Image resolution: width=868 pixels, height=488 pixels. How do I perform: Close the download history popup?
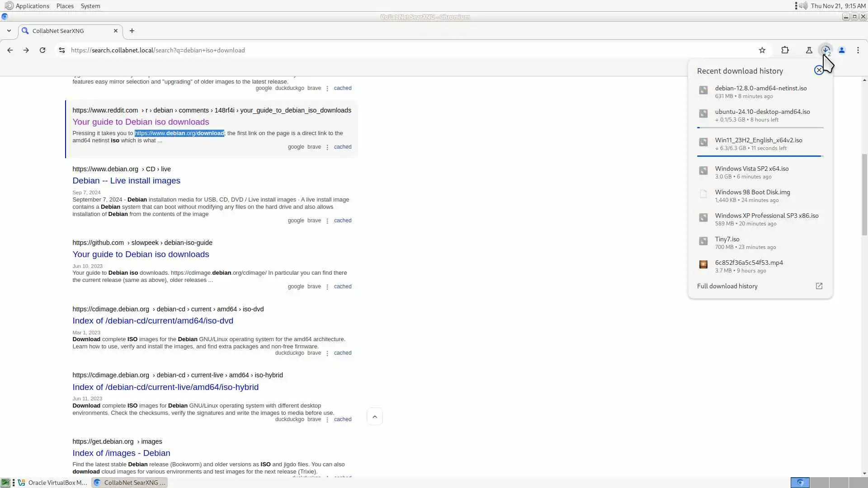(x=819, y=70)
